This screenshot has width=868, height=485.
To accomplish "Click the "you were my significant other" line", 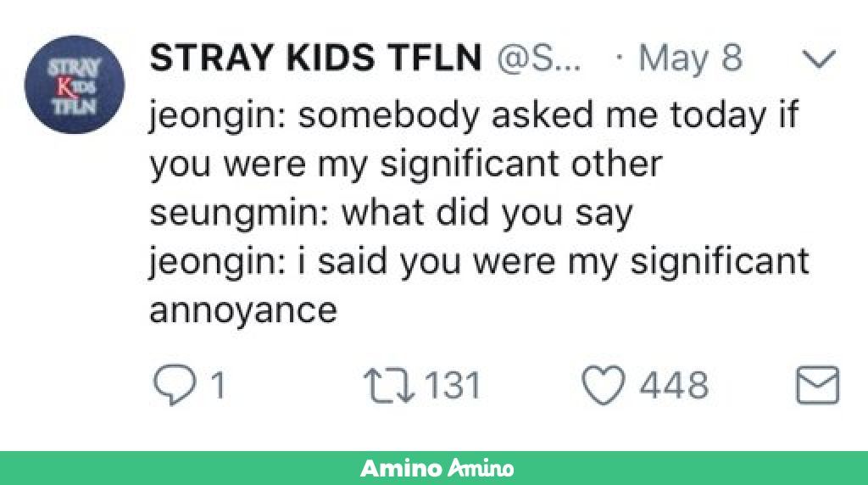I will pyautogui.click(x=405, y=164).
